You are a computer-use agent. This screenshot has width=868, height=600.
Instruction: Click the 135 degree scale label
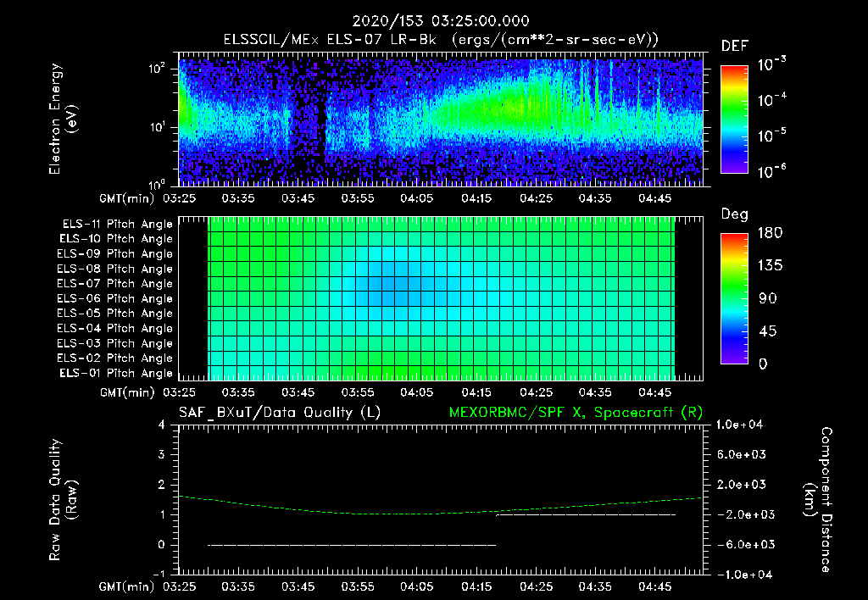771,266
